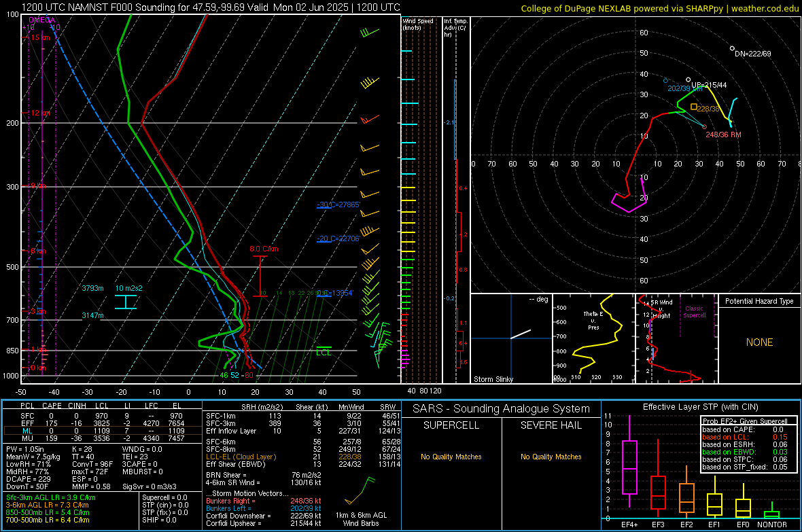Image resolution: width=802 pixels, height=532 pixels.
Task: Click the SEVERE HAIL column header
Action: [551, 425]
